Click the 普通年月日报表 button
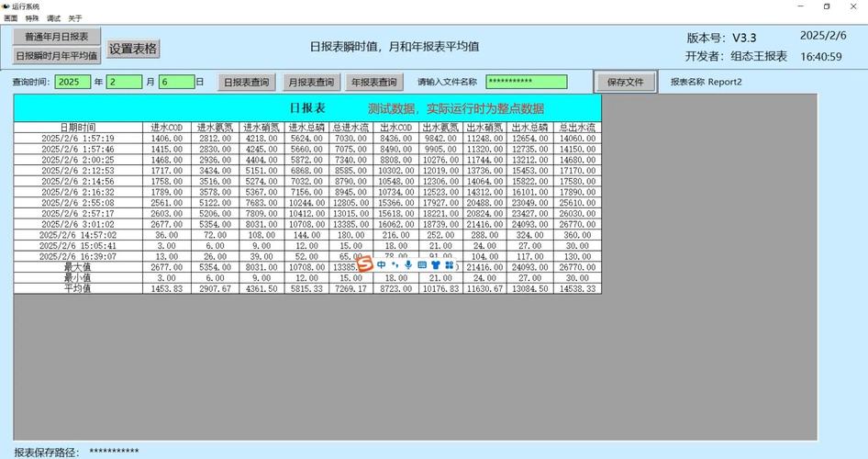 point(57,37)
